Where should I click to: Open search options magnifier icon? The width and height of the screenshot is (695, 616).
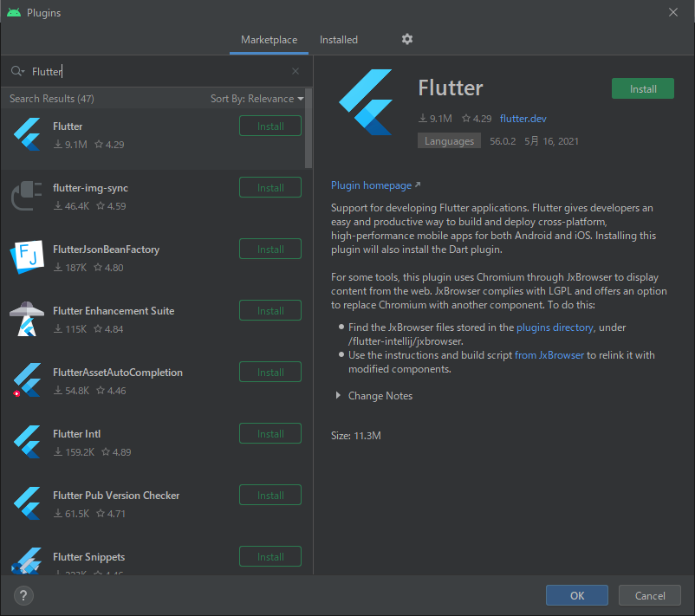click(17, 71)
